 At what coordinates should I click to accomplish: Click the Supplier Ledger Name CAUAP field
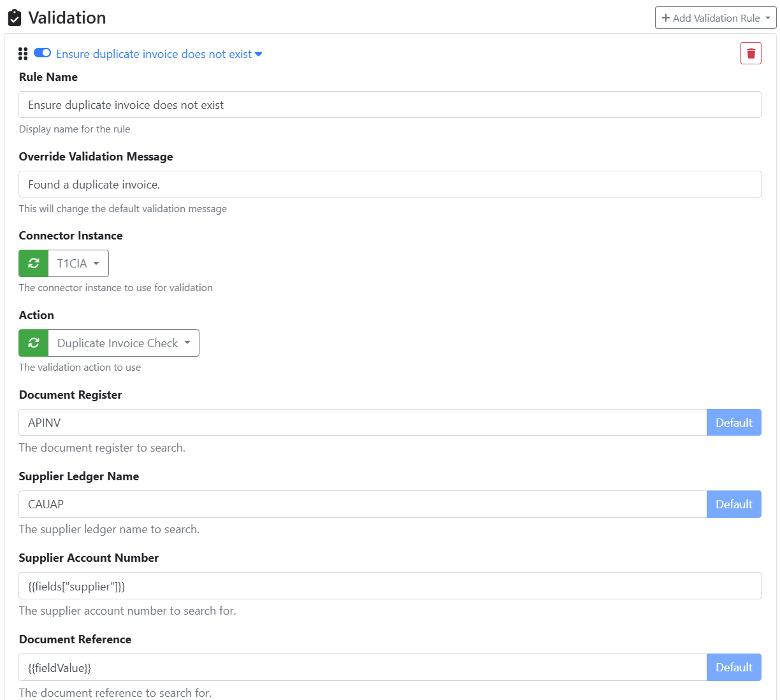tap(362, 504)
